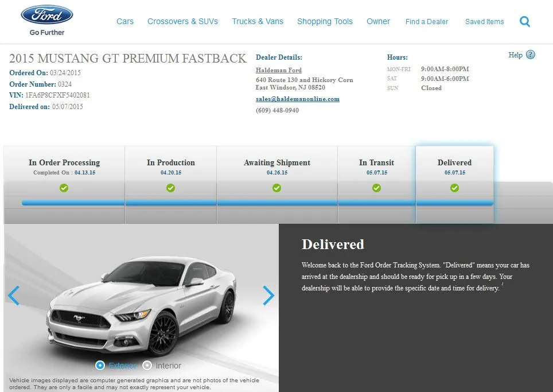Open Saved Items
The image size is (553, 392).
point(484,22)
